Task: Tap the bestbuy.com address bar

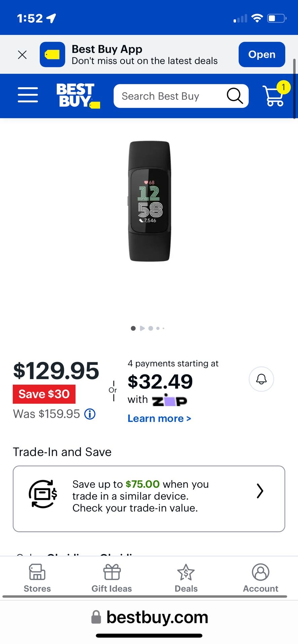Action: click(150, 617)
